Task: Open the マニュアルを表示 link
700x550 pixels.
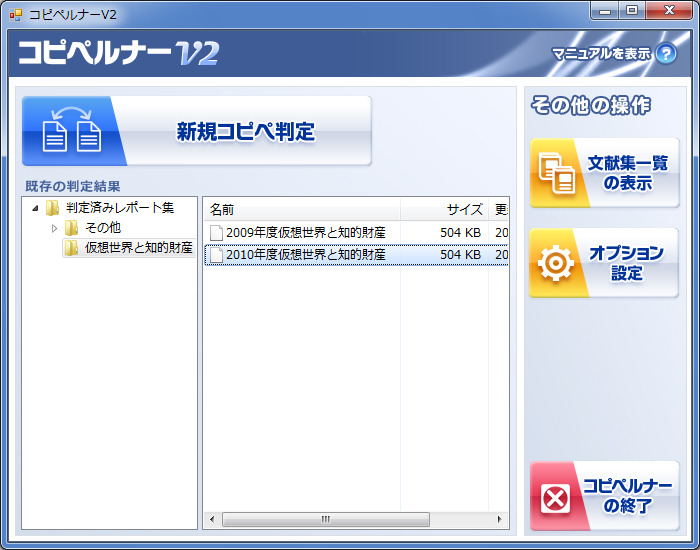Action: pos(601,54)
